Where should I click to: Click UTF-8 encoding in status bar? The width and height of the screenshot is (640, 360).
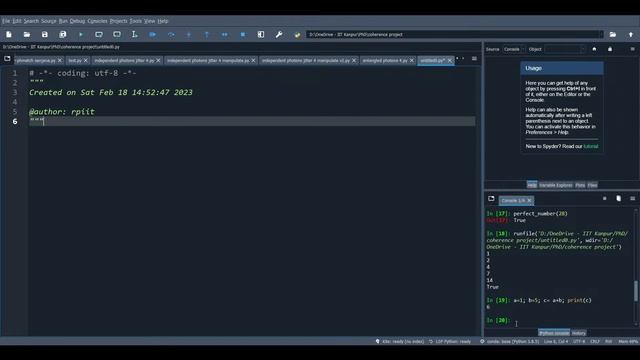coord(579,341)
